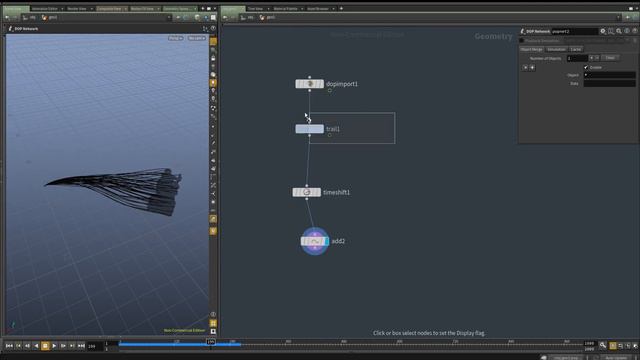The width and height of the screenshot is (640, 360).
Task: Click the blue cached timeline range bar
Action: [x=180, y=345]
